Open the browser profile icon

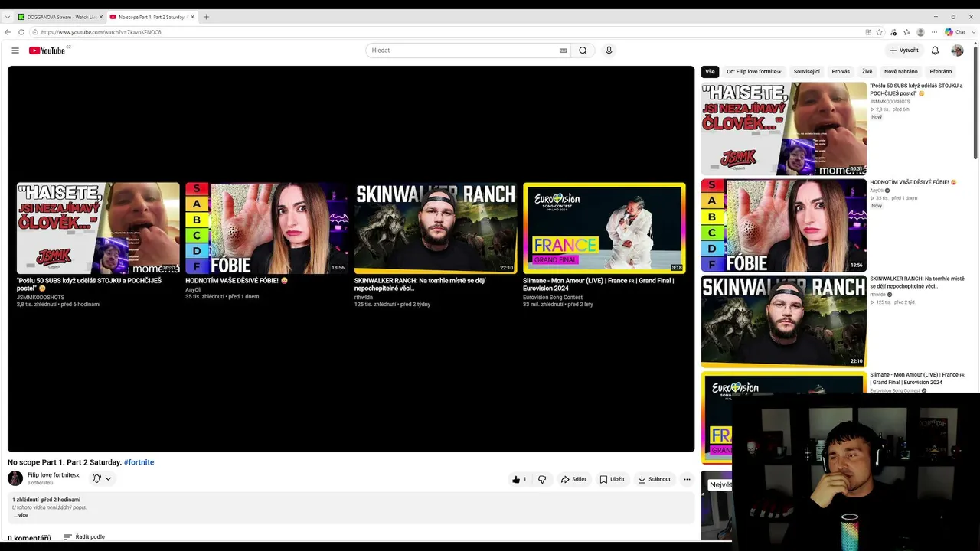[x=920, y=32]
